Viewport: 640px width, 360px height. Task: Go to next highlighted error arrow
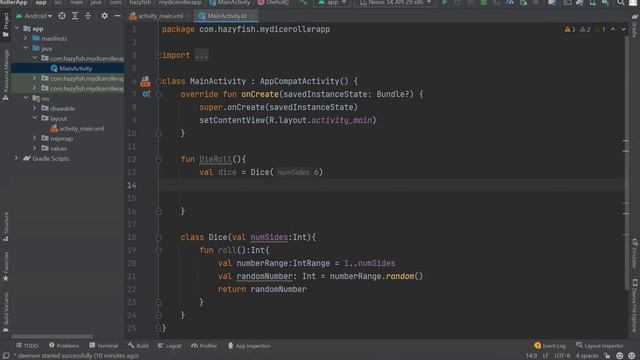pos(623,29)
